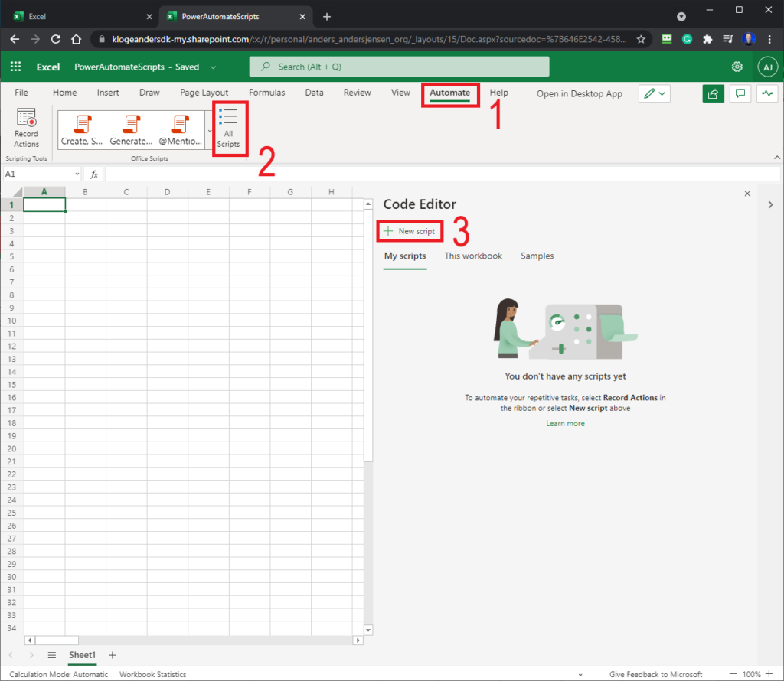The image size is (784, 681).
Task: Select cell A1
Action: (x=44, y=205)
